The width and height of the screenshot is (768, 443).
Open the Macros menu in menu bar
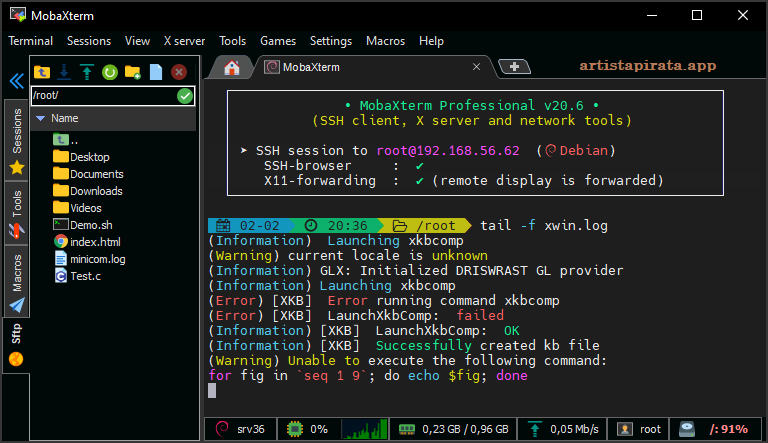[x=385, y=41]
